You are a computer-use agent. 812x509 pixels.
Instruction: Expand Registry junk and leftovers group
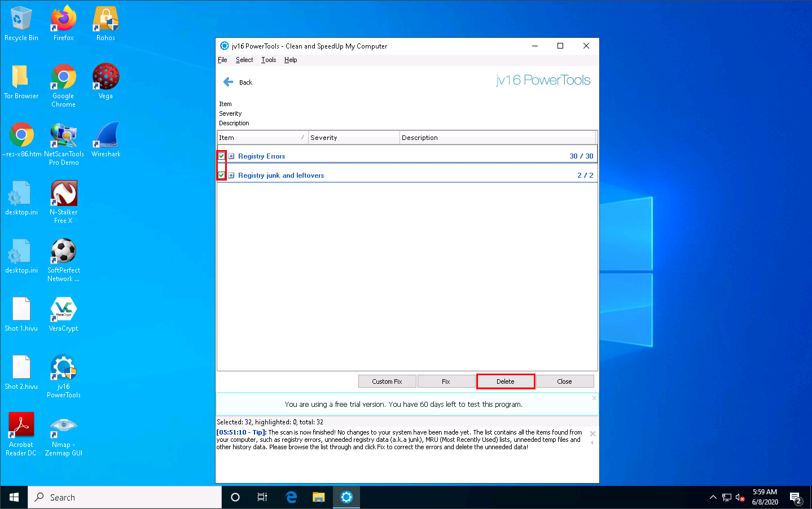point(231,175)
